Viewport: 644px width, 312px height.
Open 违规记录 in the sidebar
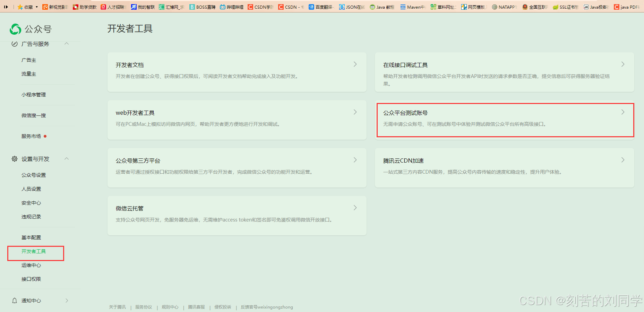tap(31, 217)
